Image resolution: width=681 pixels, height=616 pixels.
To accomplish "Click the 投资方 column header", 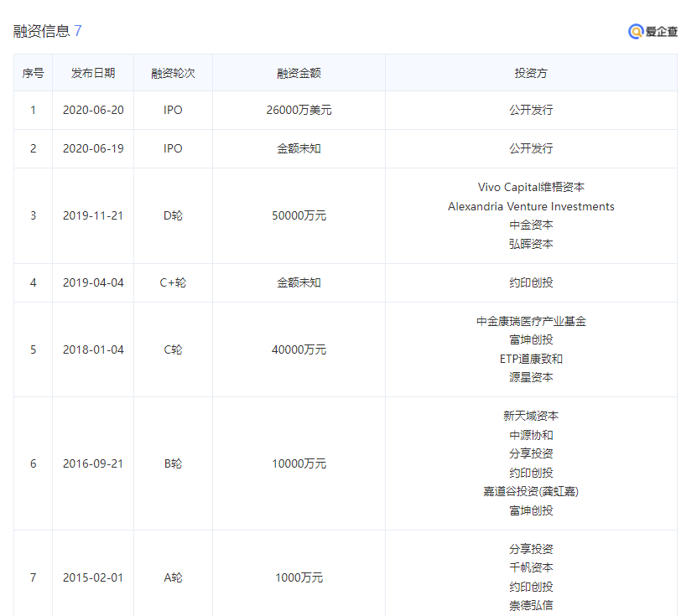I will pyautogui.click(x=531, y=73).
